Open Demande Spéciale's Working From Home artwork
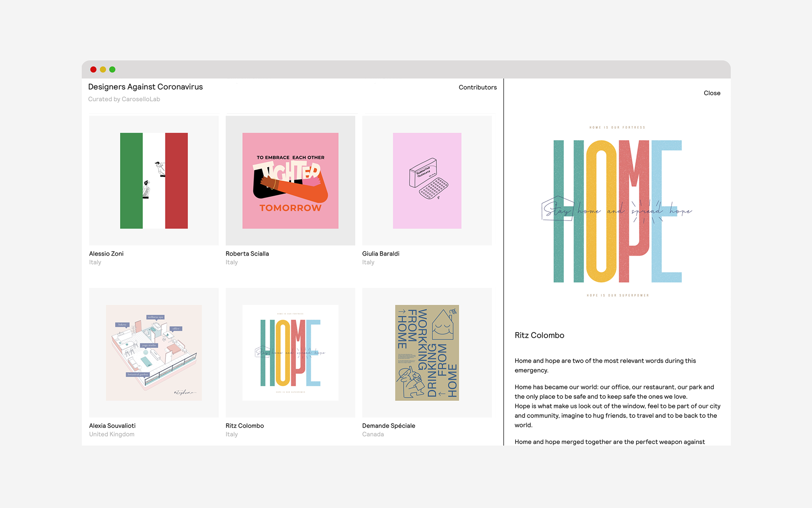812x508 pixels. (x=427, y=353)
